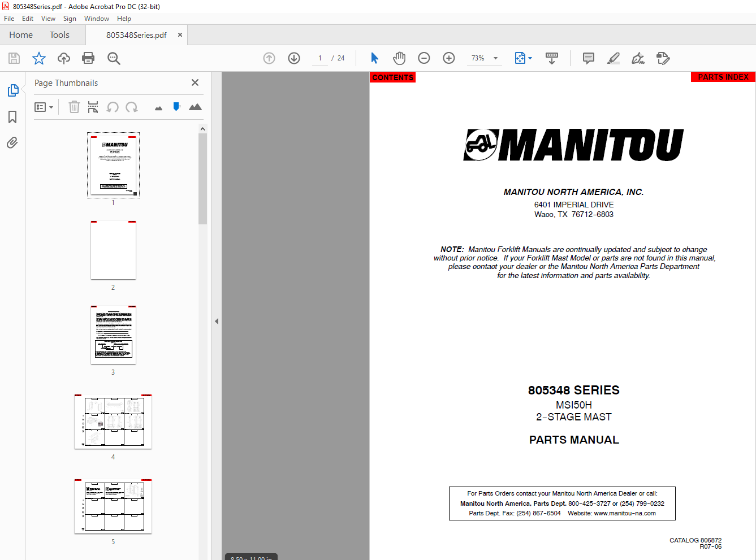Print the document with printer icon
Image resolution: width=756 pixels, height=560 pixels.
[88, 58]
